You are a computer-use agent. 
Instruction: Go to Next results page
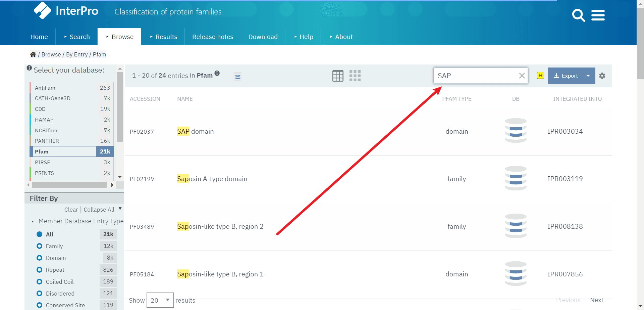597,300
